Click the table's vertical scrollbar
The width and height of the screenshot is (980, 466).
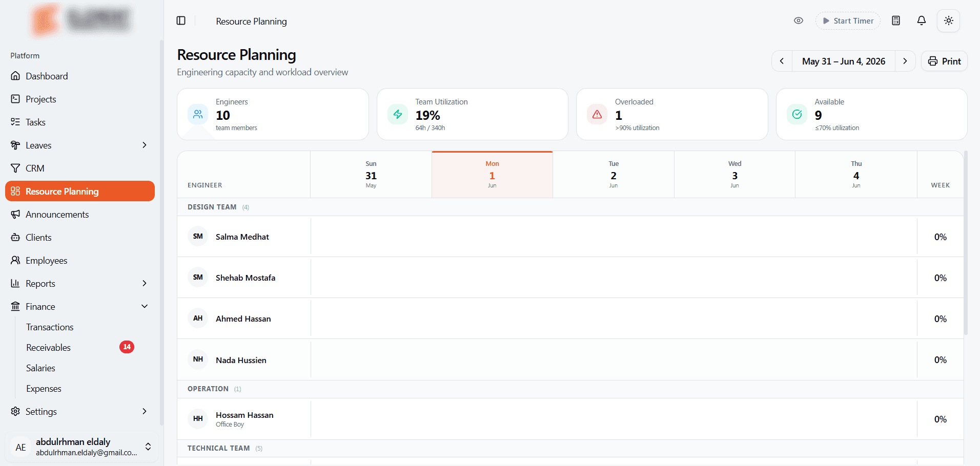pos(966,243)
